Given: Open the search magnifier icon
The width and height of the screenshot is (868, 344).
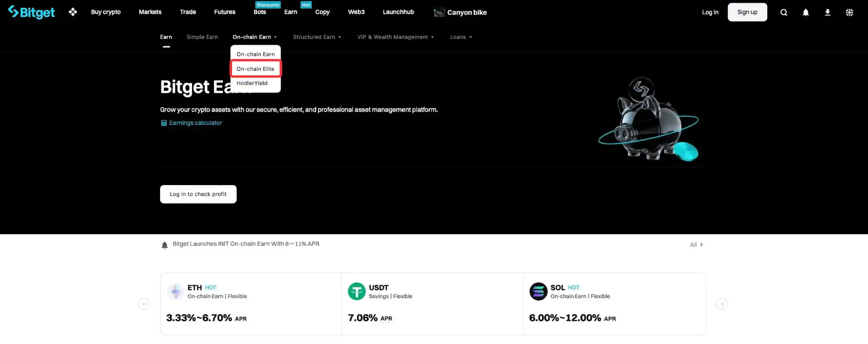Looking at the screenshot, I should click(783, 13).
